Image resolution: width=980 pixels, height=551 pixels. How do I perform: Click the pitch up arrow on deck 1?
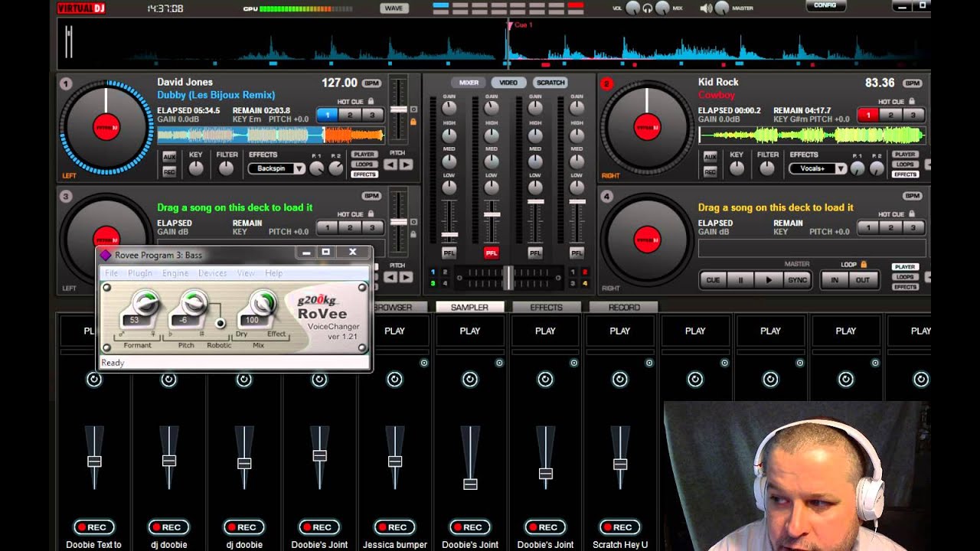click(x=406, y=165)
